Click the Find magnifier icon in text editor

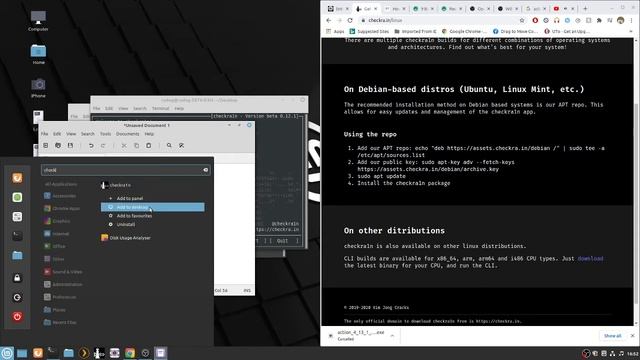169,145
